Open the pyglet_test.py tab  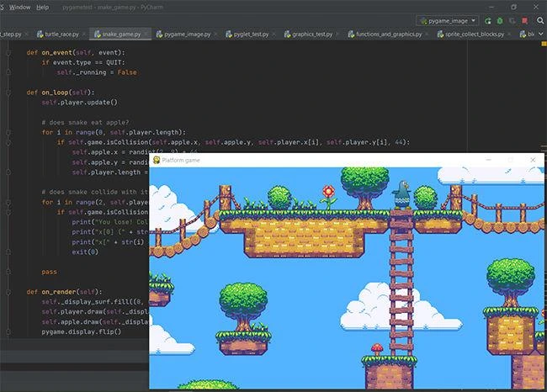click(x=251, y=34)
